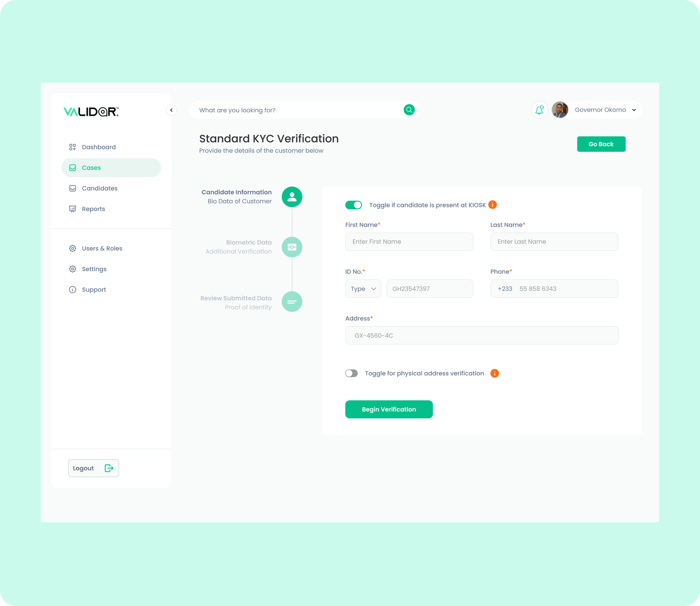Click the Candidates navigation icon
The image size is (700, 606).
73,188
